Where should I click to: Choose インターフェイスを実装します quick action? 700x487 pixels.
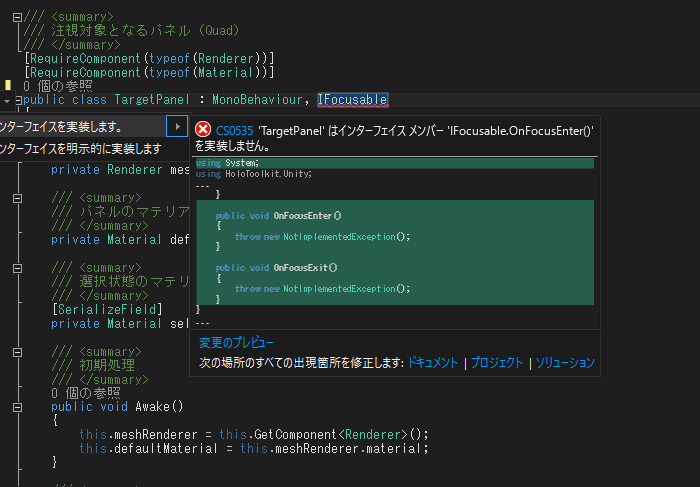pos(83,127)
